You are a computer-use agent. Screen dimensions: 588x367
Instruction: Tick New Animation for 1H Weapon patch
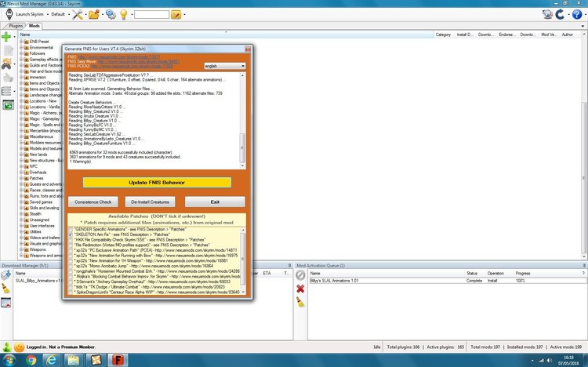tap(70, 261)
